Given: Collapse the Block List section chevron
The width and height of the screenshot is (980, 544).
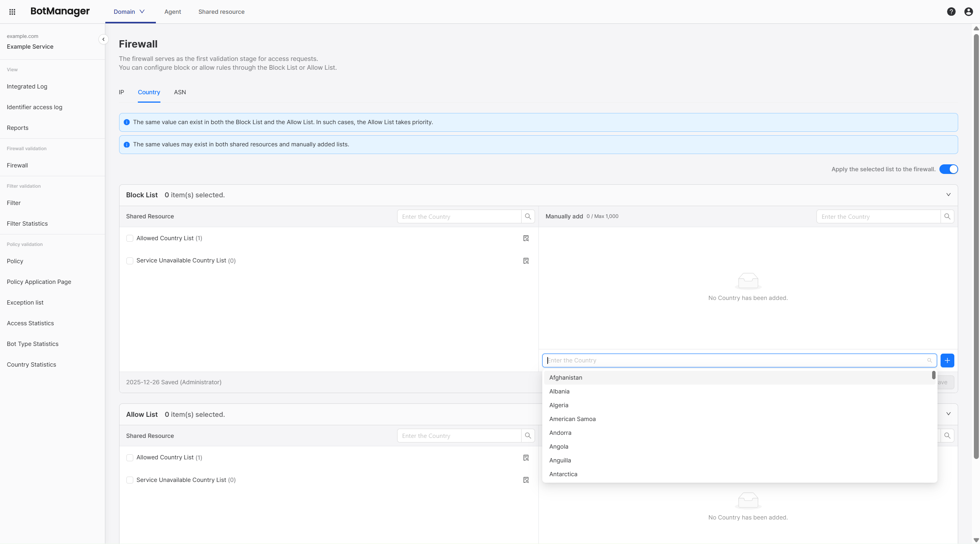Looking at the screenshot, I should pos(948,195).
